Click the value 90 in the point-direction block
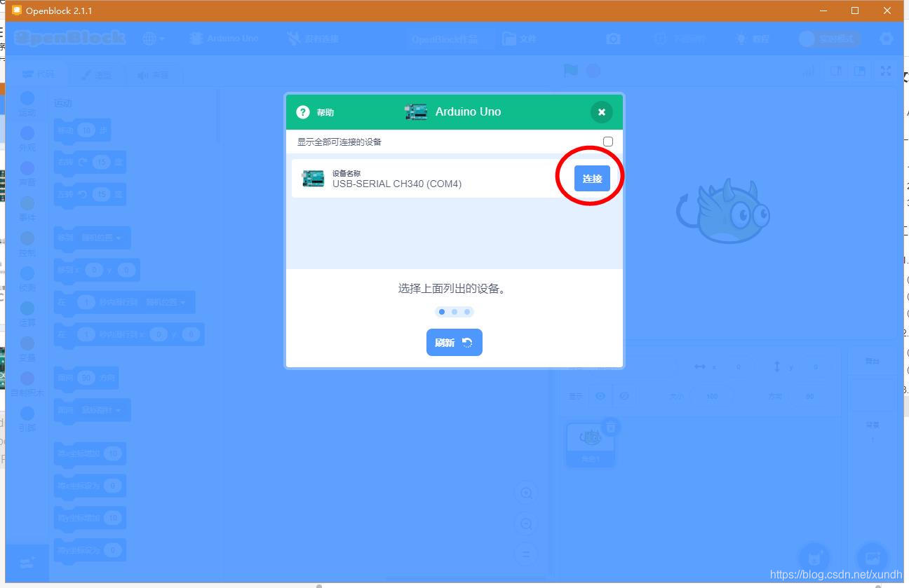This screenshot has height=588, width=909. tap(86, 378)
